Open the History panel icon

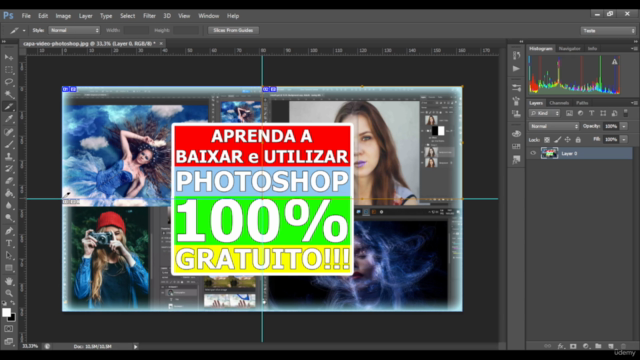tap(516, 55)
